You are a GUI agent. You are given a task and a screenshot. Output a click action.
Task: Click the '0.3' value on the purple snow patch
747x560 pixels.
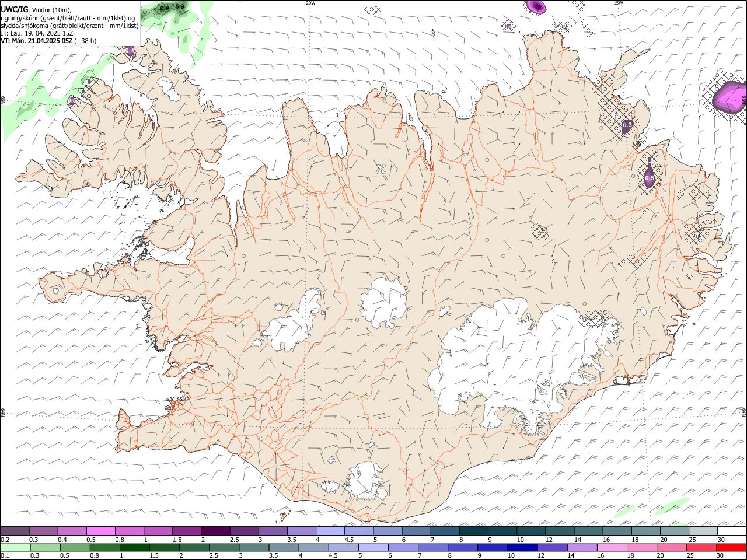627,125
